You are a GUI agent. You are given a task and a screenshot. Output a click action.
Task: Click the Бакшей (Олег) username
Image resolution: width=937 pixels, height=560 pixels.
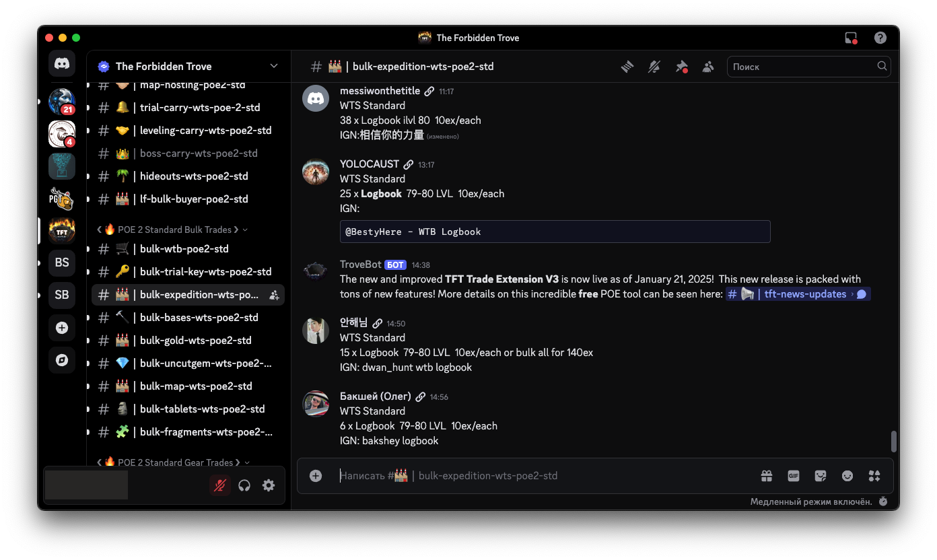pos(376,396)
